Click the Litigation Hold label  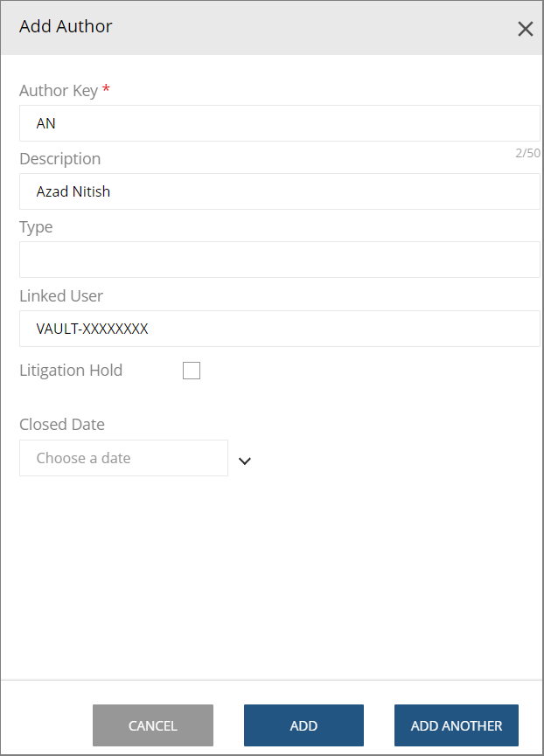coord(71,370)
